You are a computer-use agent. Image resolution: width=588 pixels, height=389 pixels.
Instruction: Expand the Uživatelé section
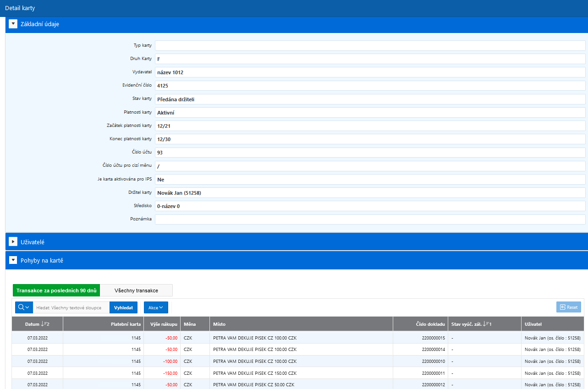pyautogui.click(x=13, y=242)
